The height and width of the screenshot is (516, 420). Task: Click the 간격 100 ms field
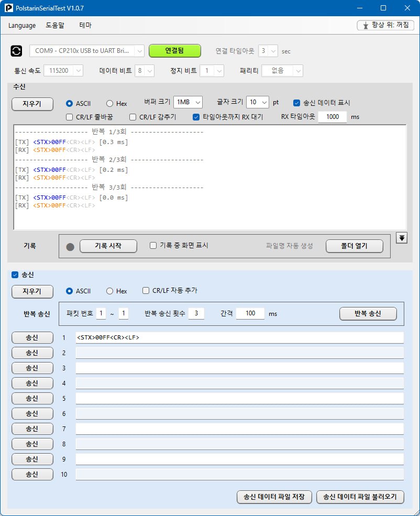coord(250,313)
